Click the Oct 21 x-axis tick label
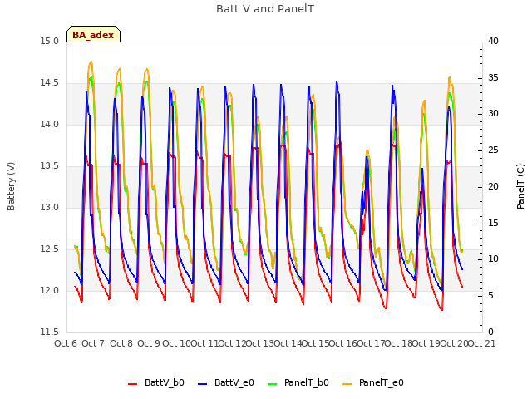 [x=481, y=343]
